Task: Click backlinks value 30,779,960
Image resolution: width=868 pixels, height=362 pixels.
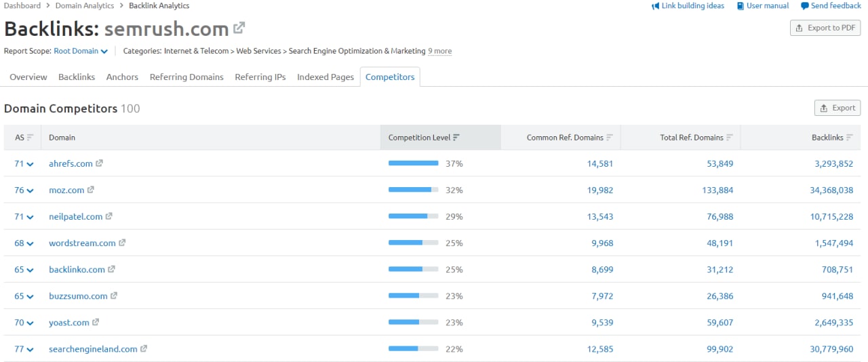Action: click(x=831, y=348)
